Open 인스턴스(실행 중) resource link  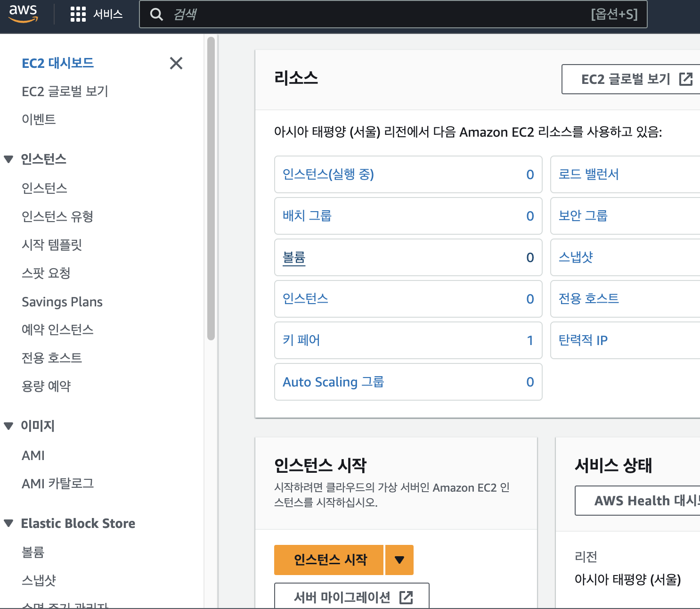328,174
